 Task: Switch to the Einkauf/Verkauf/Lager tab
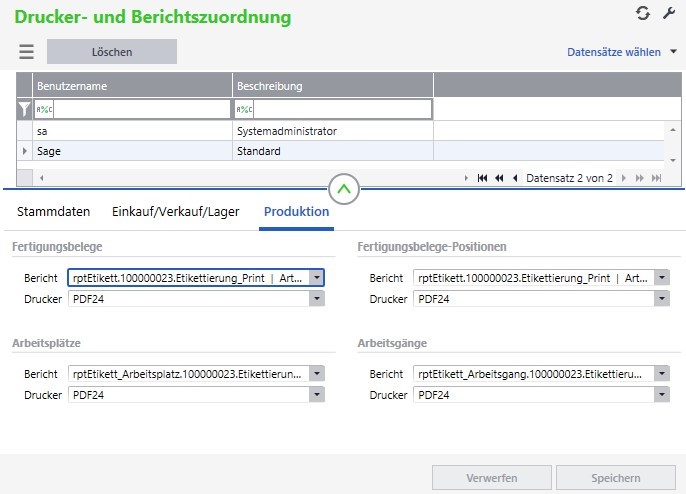[x=175, y=212]
